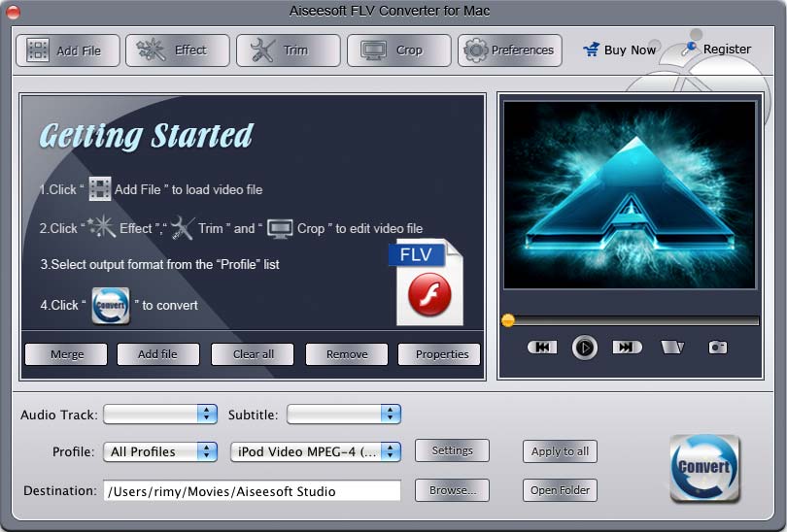787x532 pixels.
Task: Click the preview playback progress slider
Action: click(x=632, y=320)
